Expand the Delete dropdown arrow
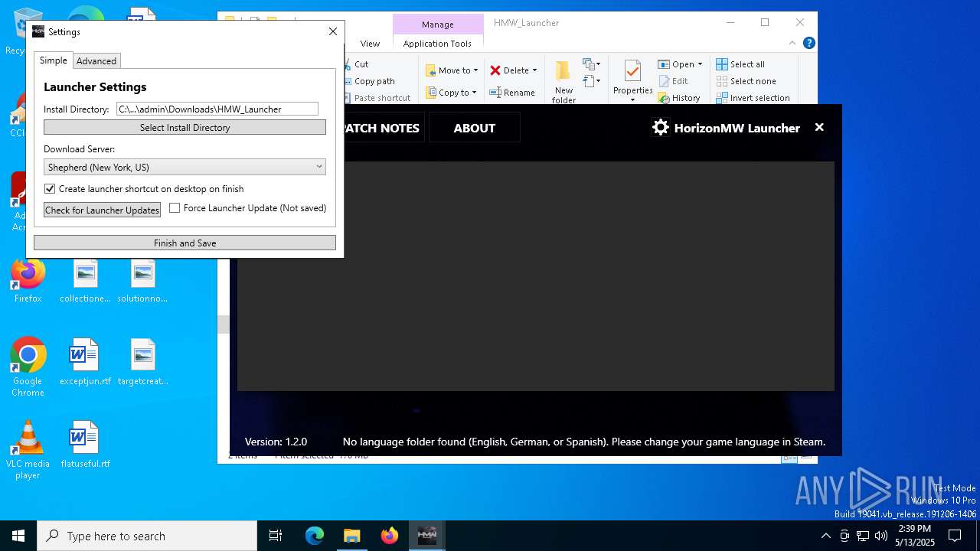 tap(534, 70)
